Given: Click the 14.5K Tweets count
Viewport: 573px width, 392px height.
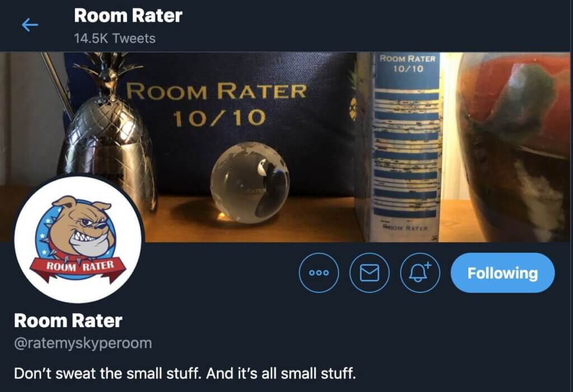Looking at the screenshot, I should pos(115,39).
